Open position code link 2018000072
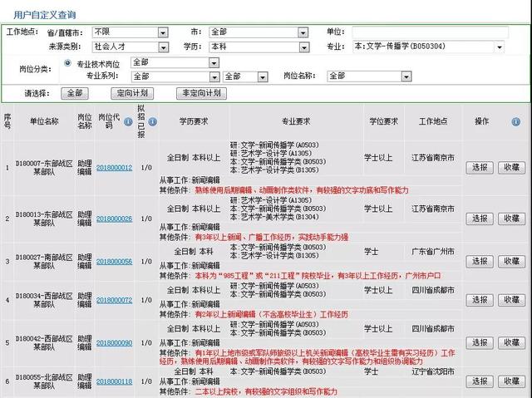The width and height of the screenshot is (532, 398). pyautogui.click(x=115, y=300)
